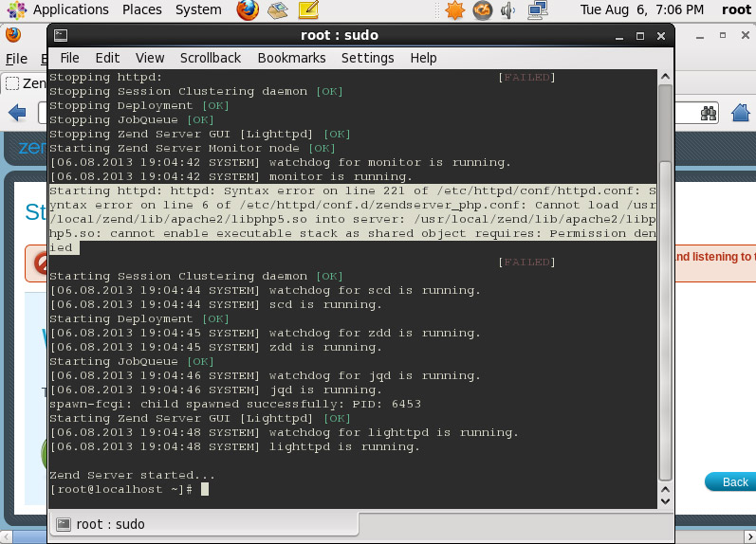Image resolution: width=756 pixels, height=544 pixels.
Task: Select the root : sudo terminal tab
Action: pos(204,524)
